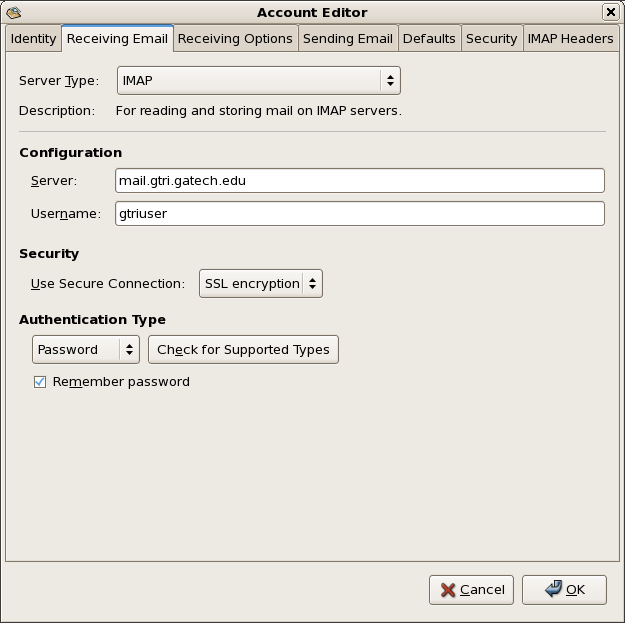This screenshot has width=625, height=623.
Task: Toggle the Remember password checkbox
Action: (x=40, y=382)
